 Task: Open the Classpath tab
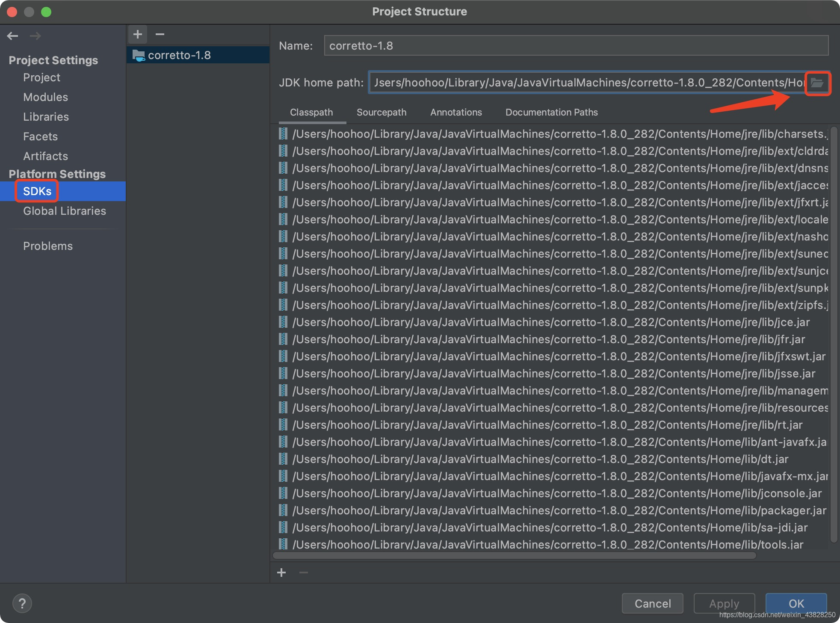tap(311, 113)
